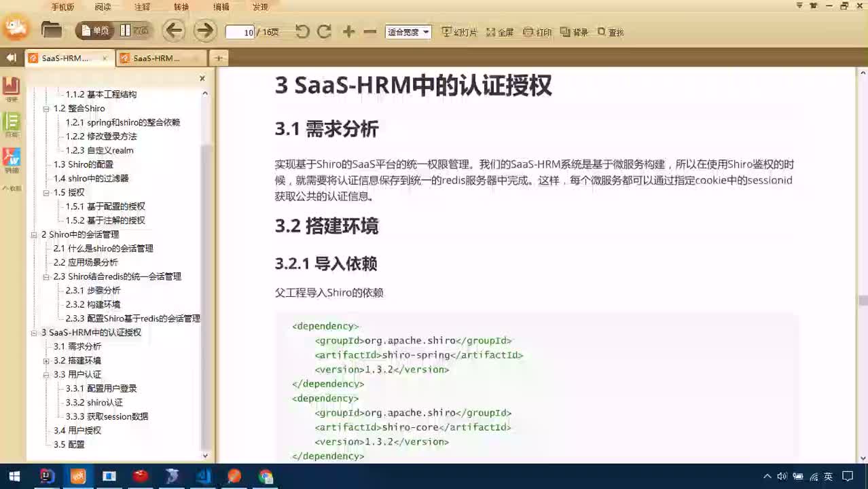868x489 pixels.
Task: Jump to 1.2.3 自定义realm
Action: pyautogui.click(x=100, y=151)
